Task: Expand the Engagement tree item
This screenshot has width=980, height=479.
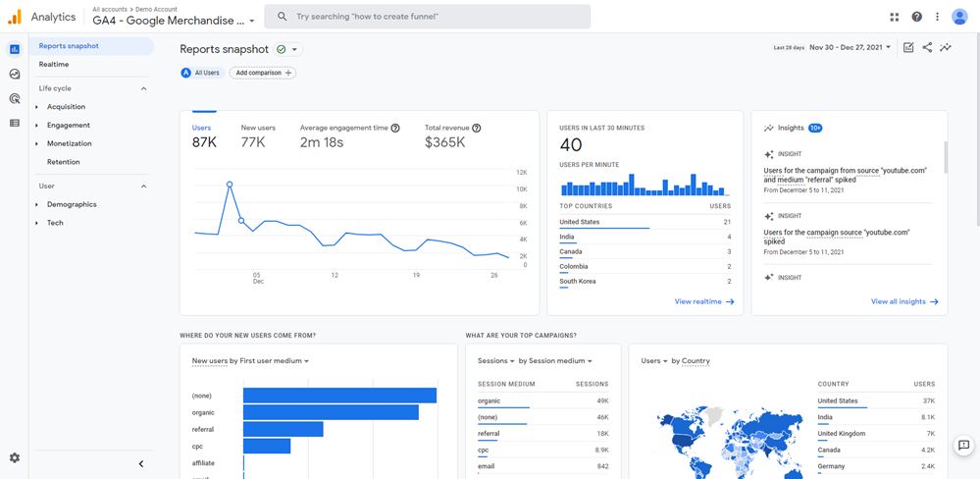Action: [37, 125]
